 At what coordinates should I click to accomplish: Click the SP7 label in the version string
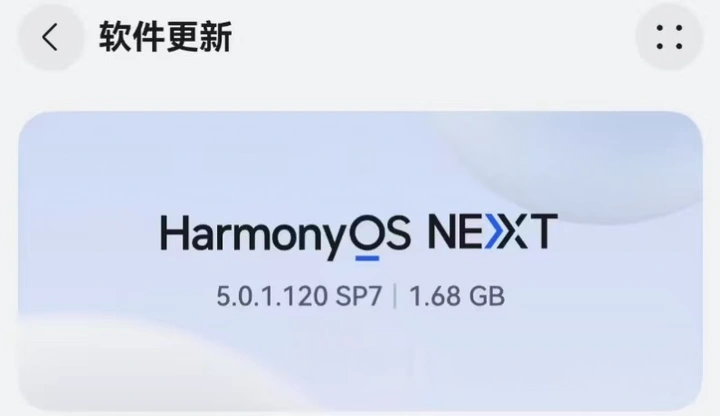359,296
